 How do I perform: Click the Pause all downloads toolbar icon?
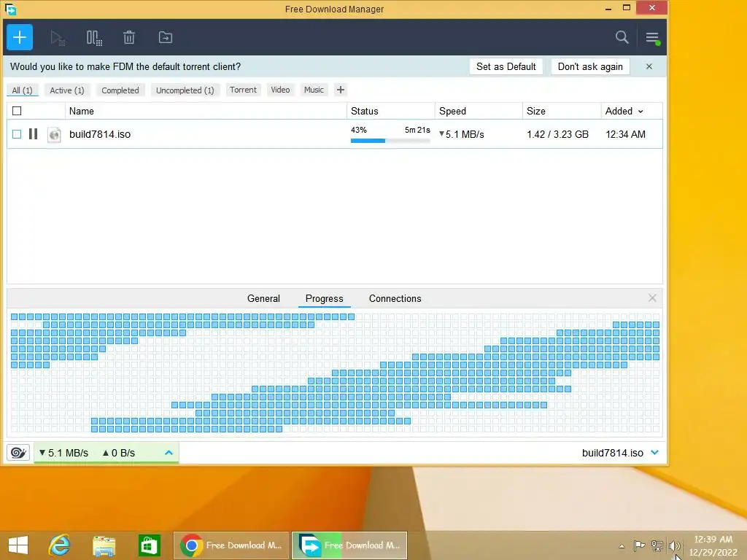point(94,38)
